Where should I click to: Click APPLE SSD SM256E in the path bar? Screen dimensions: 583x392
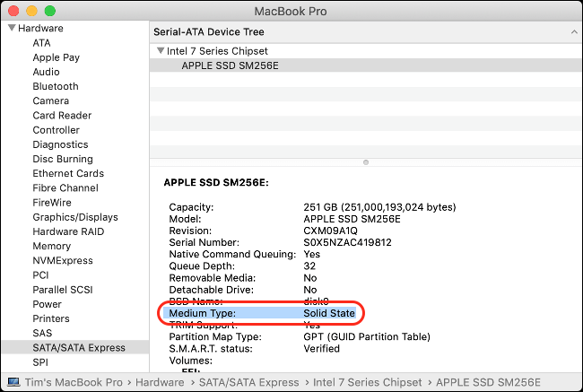pyautogui.click(x=488, y=382)
